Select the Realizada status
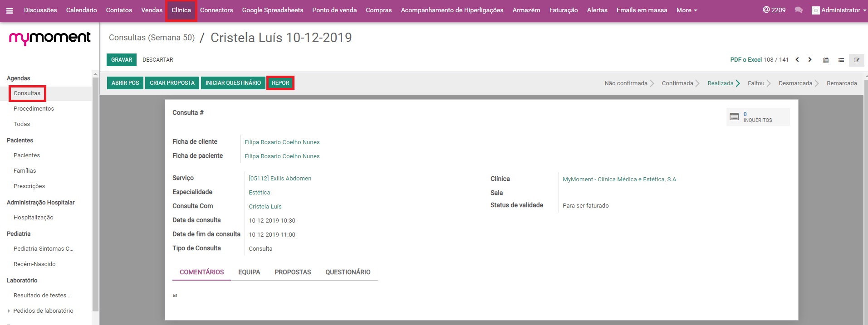The width and height of the screenshot is (868, 325). click(x=721, y=83)
